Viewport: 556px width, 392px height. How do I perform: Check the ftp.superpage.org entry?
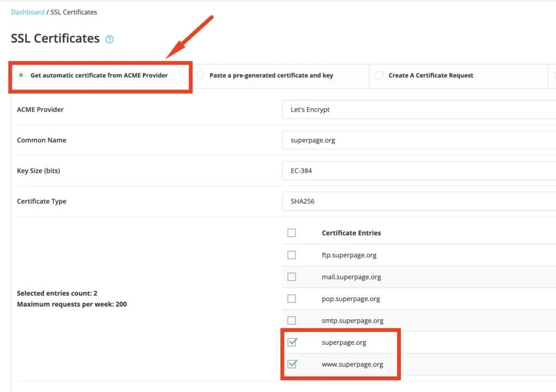(x=292, y=255)
